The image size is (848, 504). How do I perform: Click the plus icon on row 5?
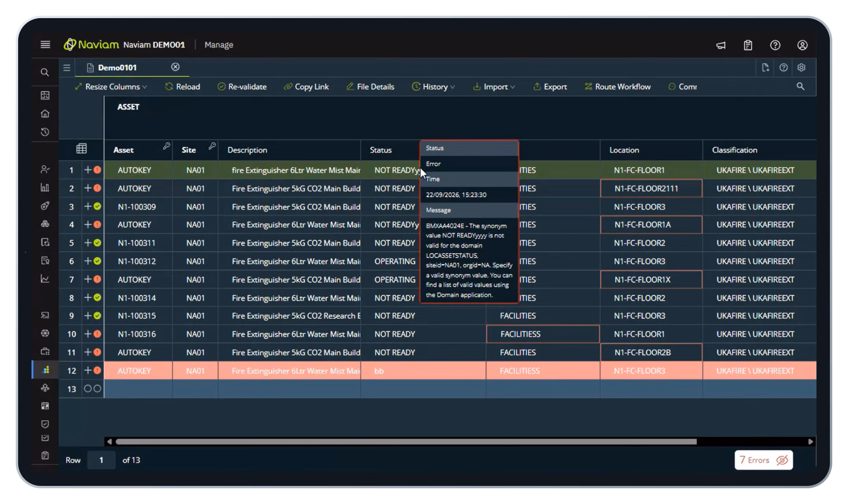click(88, 243)
